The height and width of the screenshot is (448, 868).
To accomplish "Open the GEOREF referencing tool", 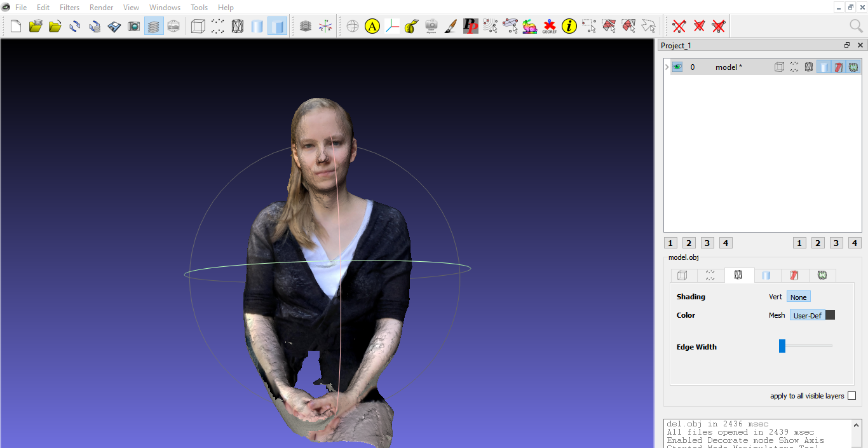I will point(550,26).
